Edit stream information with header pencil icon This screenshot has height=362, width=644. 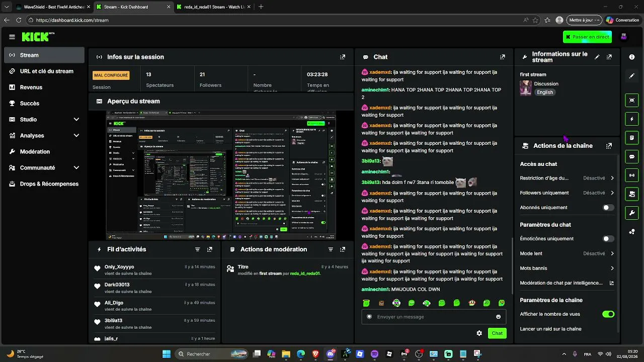pos(597,57)
